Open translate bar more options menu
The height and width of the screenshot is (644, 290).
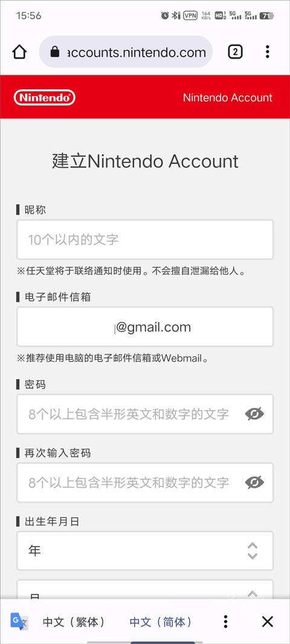225,622
